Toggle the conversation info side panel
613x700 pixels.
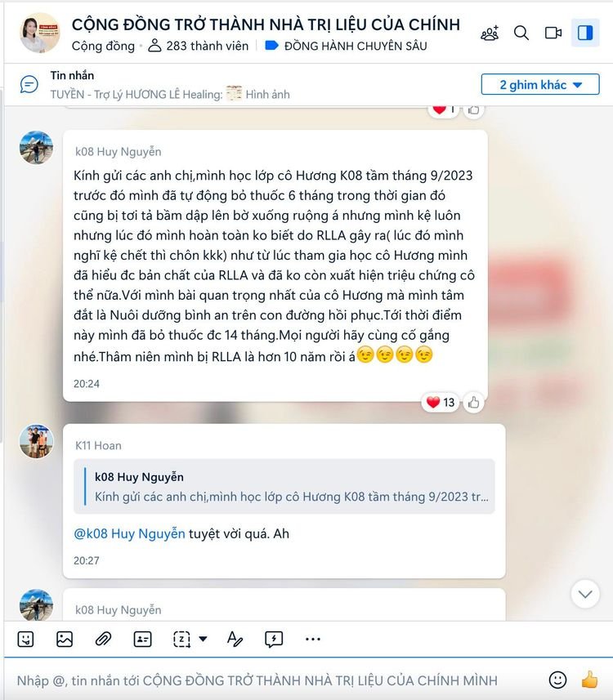[585, 33]
